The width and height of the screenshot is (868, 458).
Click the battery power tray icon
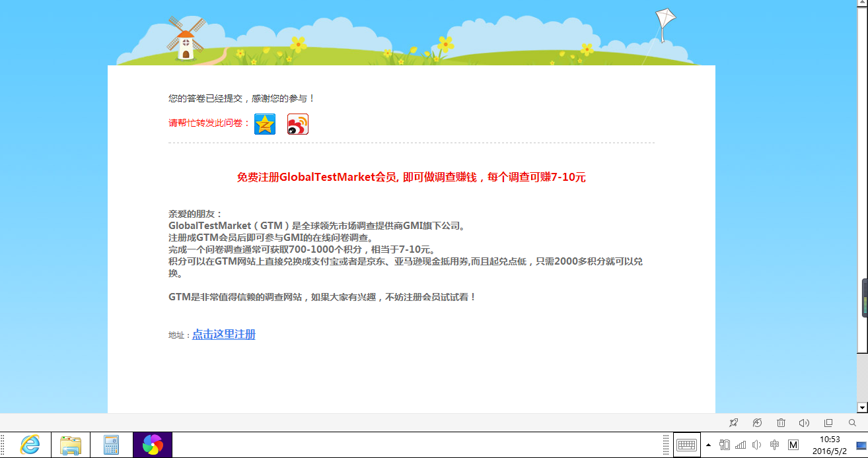pyautogui.click(x=725, y=445)
